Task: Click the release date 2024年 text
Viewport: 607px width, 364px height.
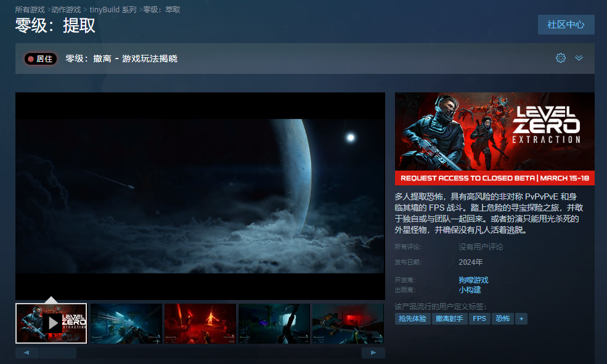Action: [x=471, y=262]
